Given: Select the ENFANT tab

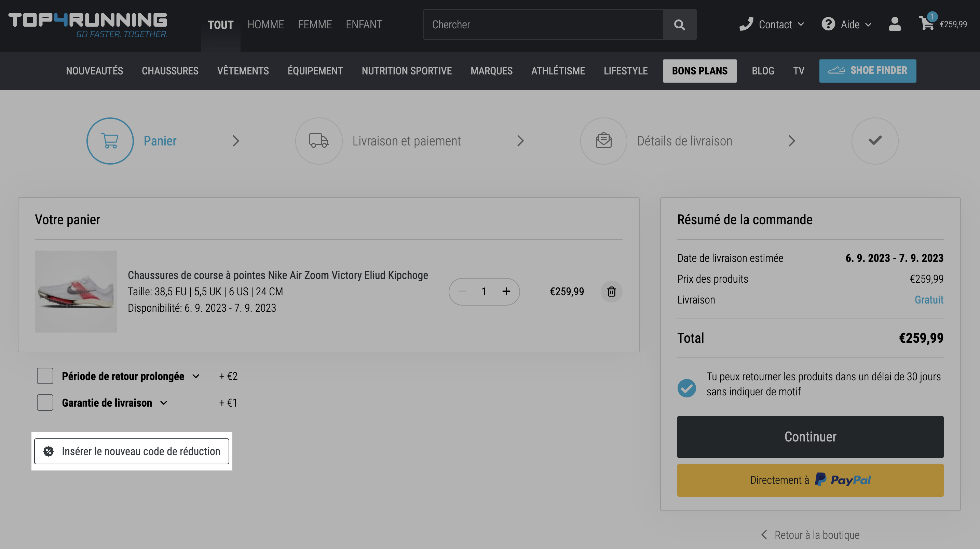Looking at the screenshot, I should point(364,24).
